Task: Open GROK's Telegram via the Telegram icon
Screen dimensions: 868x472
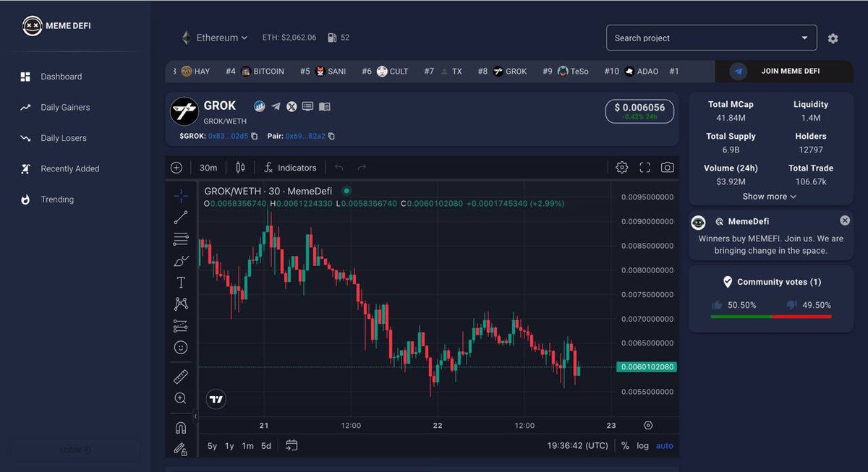Action: pyautogui.click(x=276, y=106)
